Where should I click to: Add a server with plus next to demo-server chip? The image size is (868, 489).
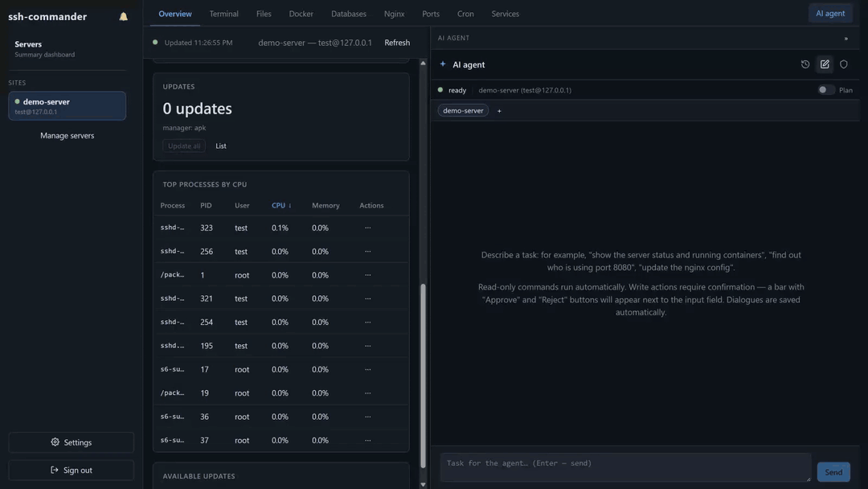point(499,111)
